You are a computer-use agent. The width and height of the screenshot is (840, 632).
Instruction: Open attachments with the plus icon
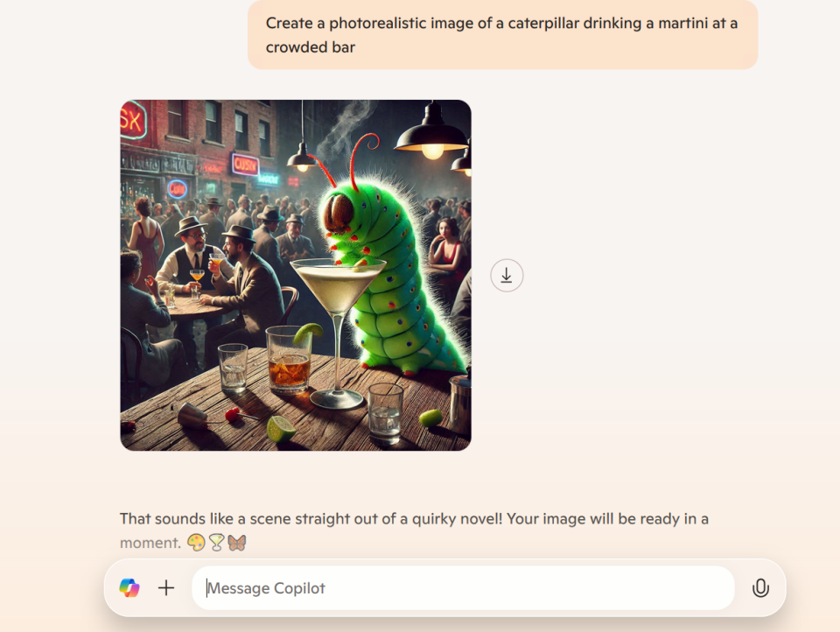coord(166,588)
